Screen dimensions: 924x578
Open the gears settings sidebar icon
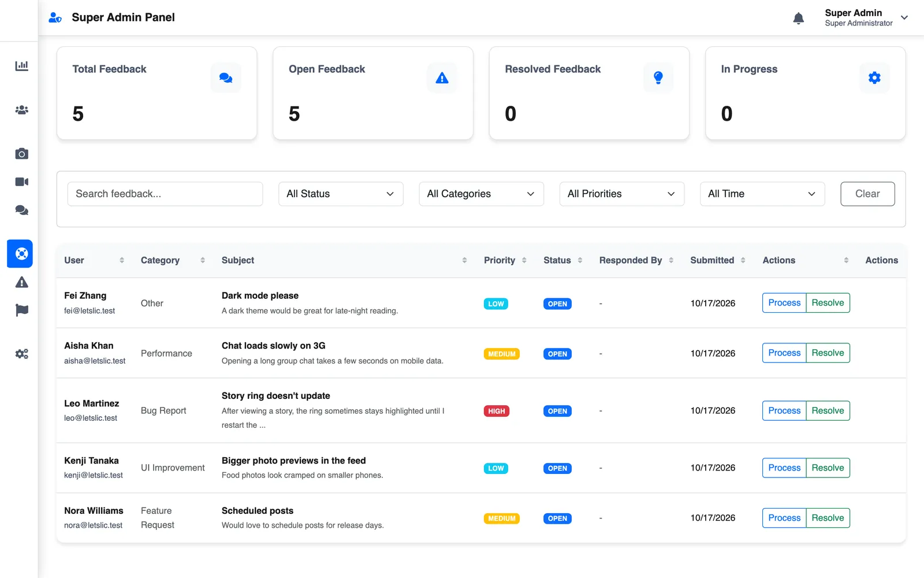pyautogui.click(x=21, y=354)
